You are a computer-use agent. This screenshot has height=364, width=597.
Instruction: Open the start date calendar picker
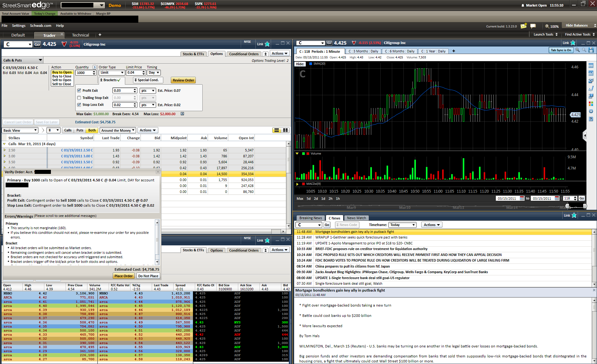click(522, 198)
